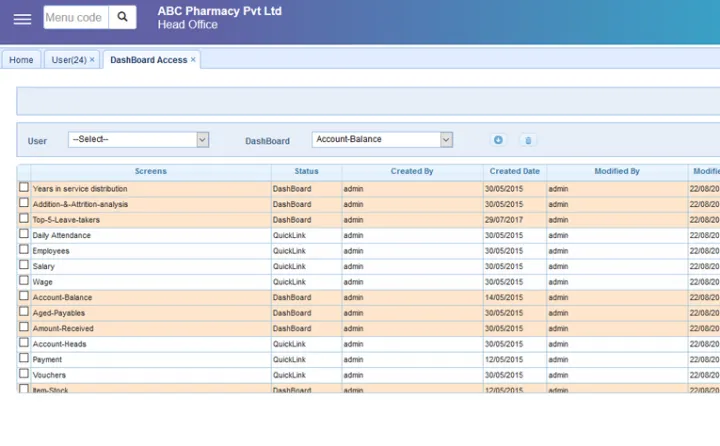Click the blue add dashboard access icon
The height and width of the screenshot is (446, 720).
(x=498, y=141)
